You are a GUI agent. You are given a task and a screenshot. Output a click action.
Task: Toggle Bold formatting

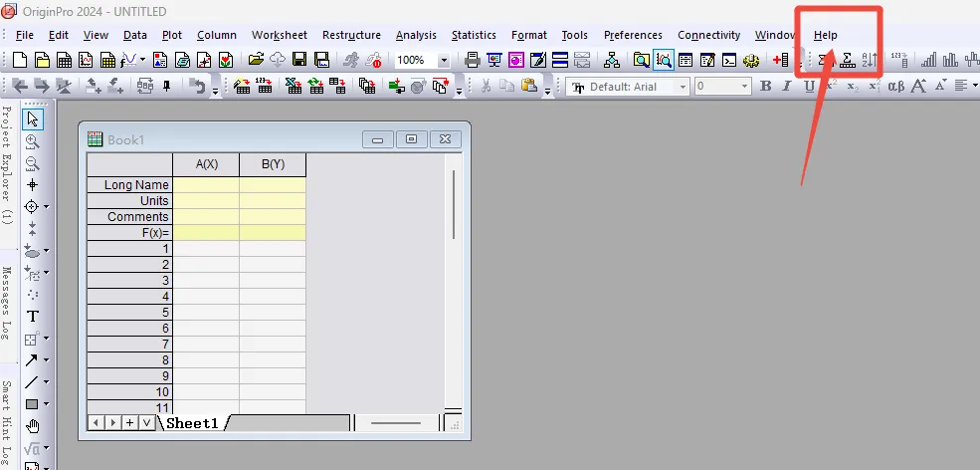(x=766, y=87)
